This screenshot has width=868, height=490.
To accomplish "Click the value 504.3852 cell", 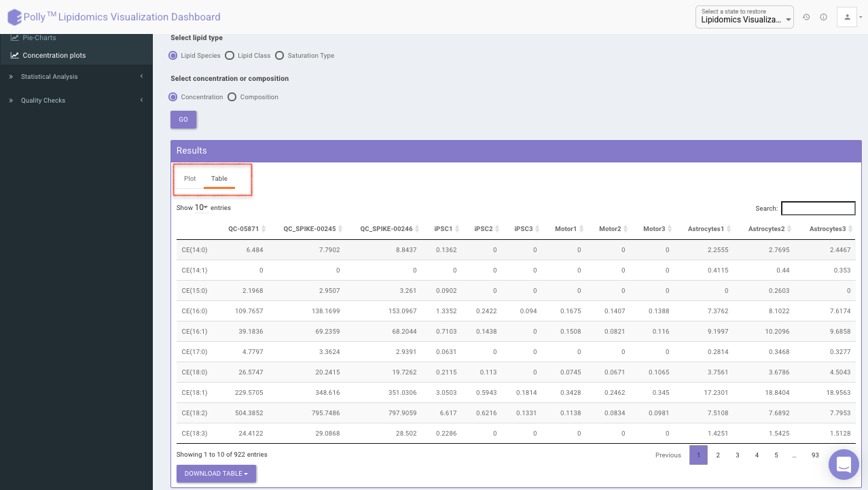I will (x=249, y=413).
